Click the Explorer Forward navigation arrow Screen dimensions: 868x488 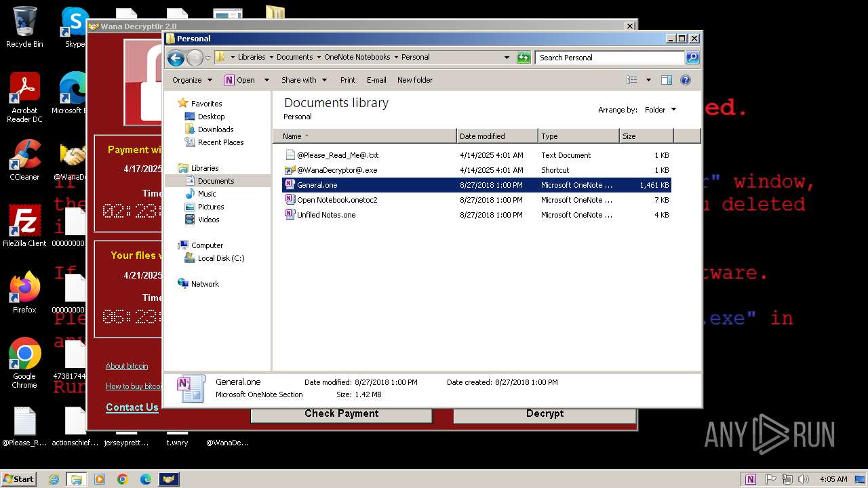pos(195,58)
